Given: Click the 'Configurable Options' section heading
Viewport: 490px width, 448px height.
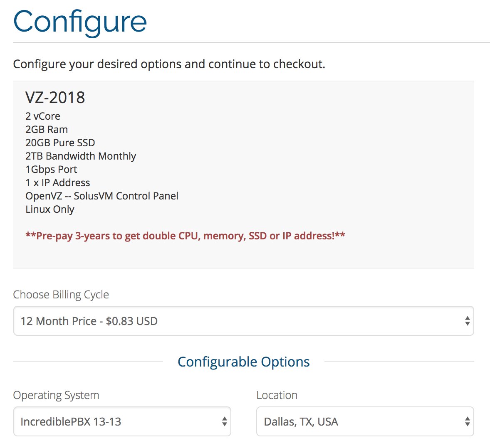Looking at the screenshot, I should pyautogui.click(x=243, y=362).
